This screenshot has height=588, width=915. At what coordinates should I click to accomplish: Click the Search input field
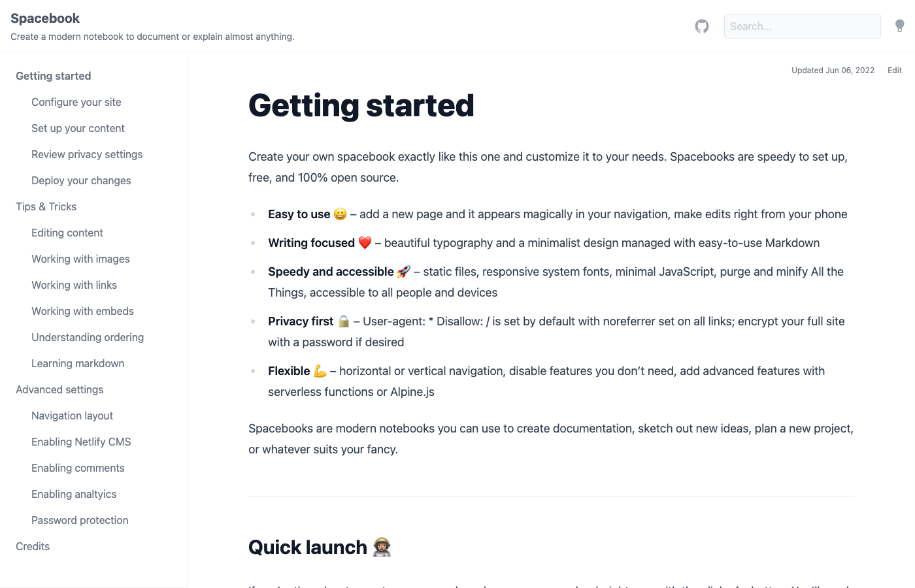point(802,26)
